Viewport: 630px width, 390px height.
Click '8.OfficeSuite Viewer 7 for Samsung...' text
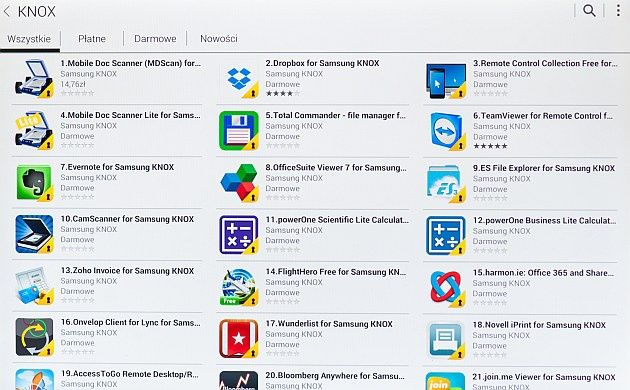click(336, 167)
